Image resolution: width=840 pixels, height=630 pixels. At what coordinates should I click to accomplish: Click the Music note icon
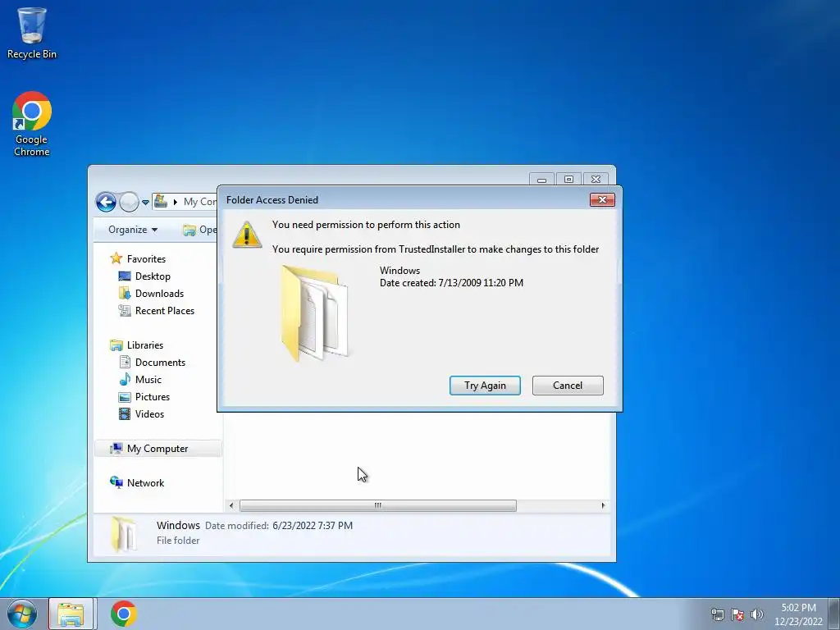pyautogui.click(x=125, y=379)
